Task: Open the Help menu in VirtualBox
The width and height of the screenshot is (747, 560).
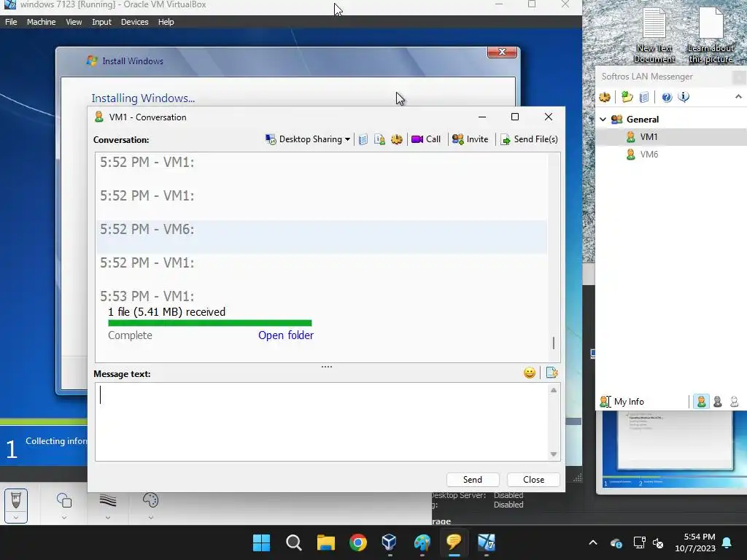Action: (166, 22)
